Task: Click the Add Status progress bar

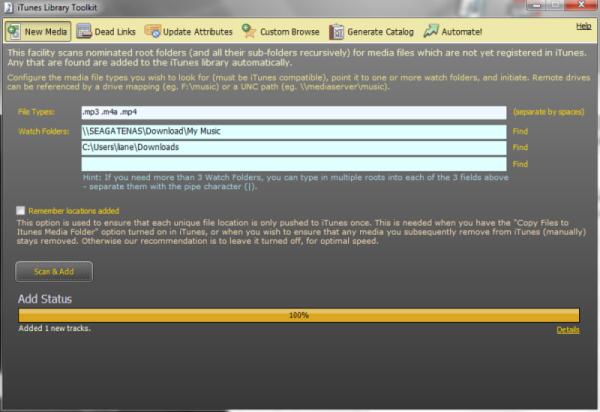Action: (x=298, y=315)
